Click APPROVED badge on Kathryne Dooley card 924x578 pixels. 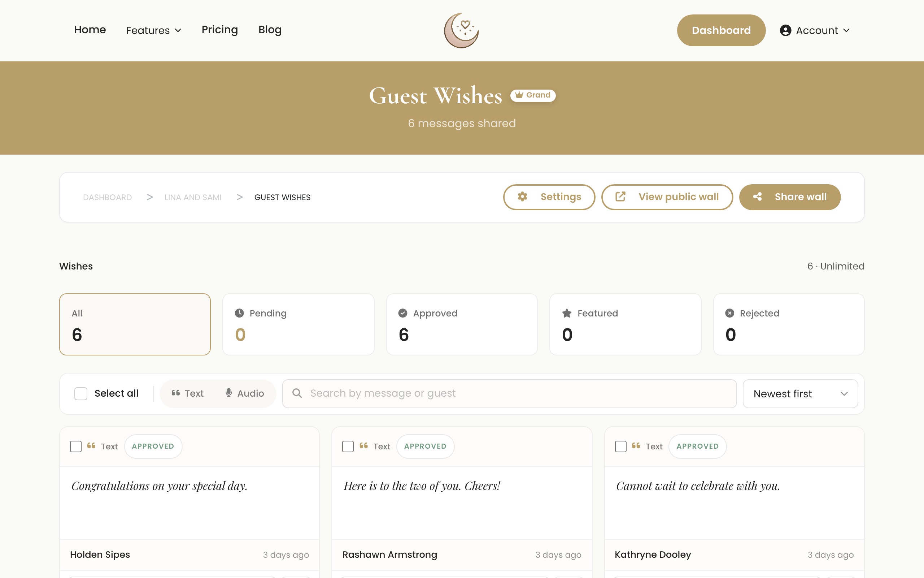click(x=698, y=446)
